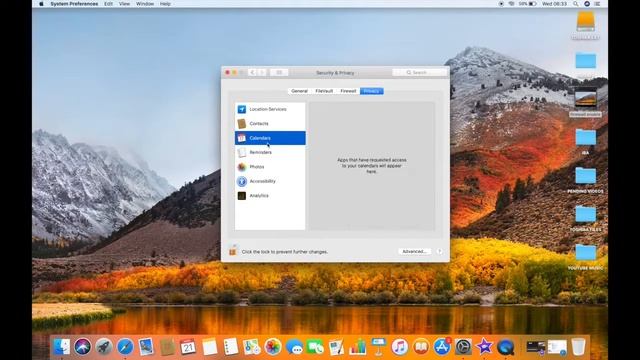Image resolution: width=640 pixels, height=360 pixels.
Task: Switch to the FileVault tab
Action: [x=324, y=91]
